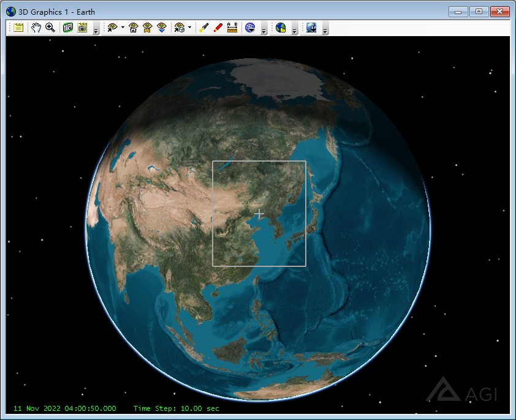Click the blue globe viewing icon

pyautogui.click(x=250, y=28)
